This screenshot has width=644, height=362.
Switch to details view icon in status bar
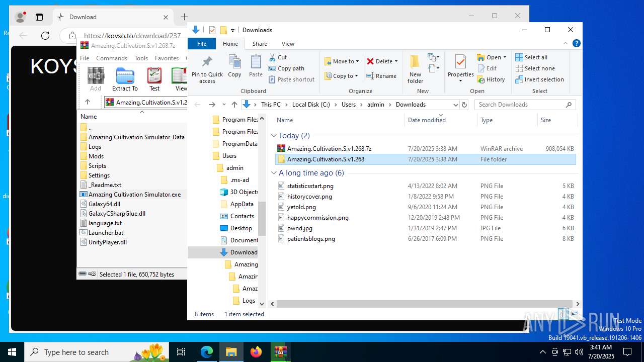[564, 314]
